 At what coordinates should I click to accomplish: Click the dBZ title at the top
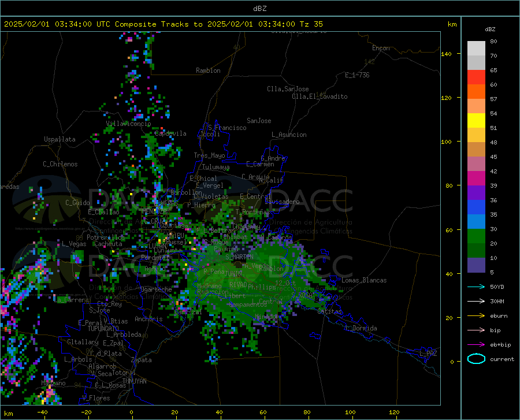tap(259, 9)
